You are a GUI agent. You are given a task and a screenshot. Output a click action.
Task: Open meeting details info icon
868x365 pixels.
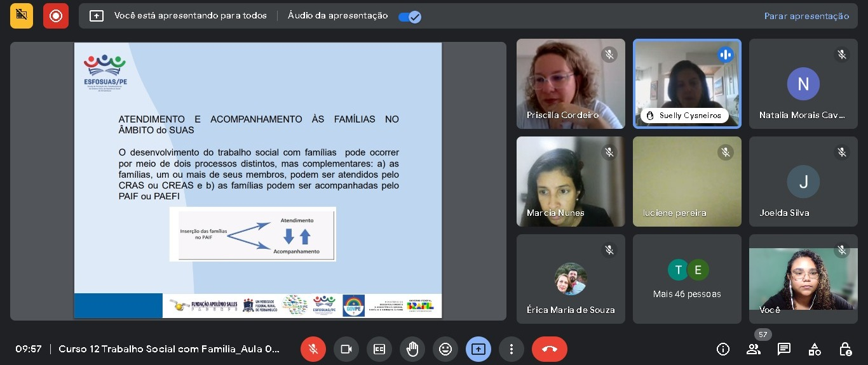tap(723, 349)
